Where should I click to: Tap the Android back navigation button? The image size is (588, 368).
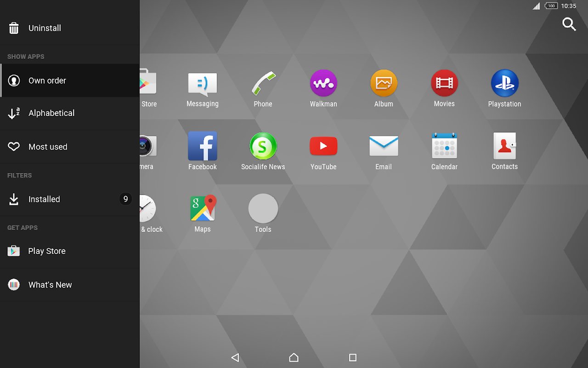coord(235,357)
